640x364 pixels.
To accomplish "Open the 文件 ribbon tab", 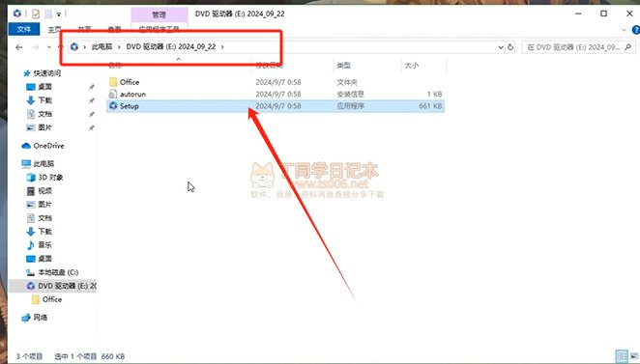I will 23,29.
